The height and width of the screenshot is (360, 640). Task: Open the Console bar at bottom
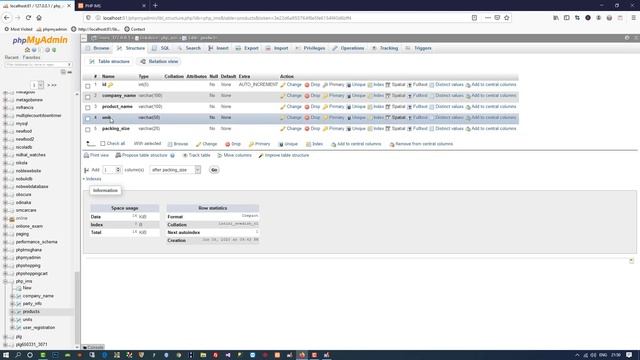pos(93,348)
